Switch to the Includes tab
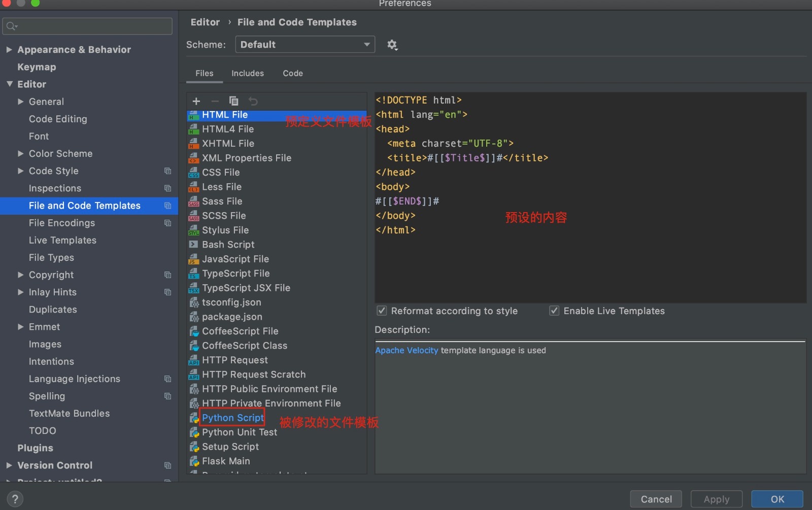 click(x=248, y=73)
